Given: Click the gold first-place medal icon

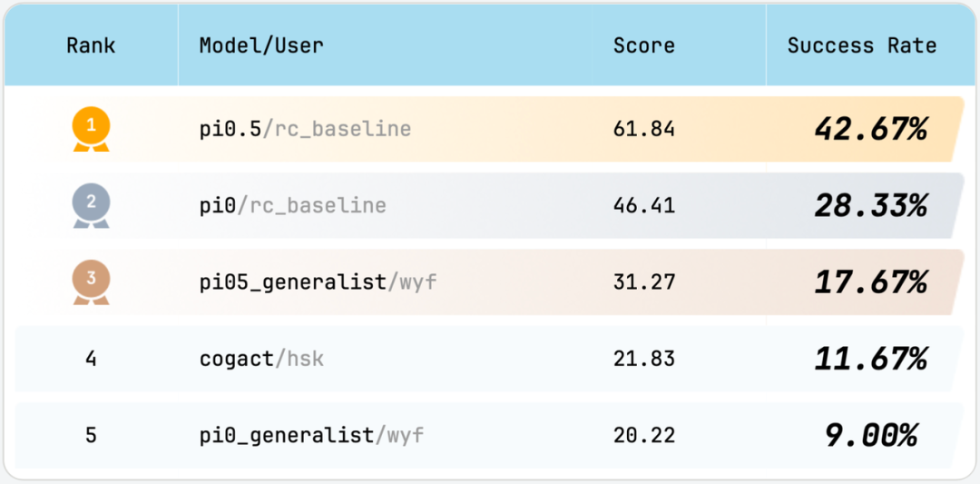Looking at the screenshot, I should [x=91, y=129].
